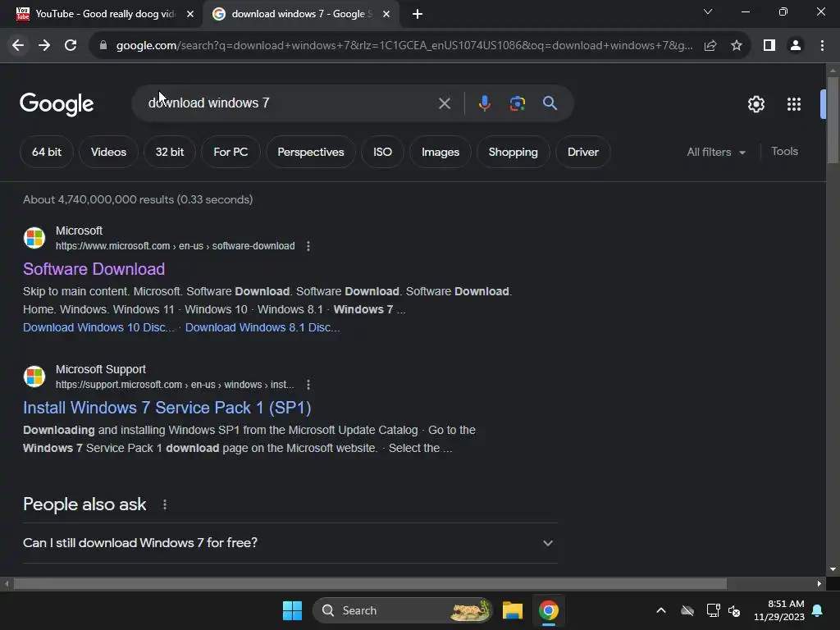Image resolution: width=840 pixels, height=630 pixels.
Task: Click the Windows taskbar Search box
Action: [402, 610]
